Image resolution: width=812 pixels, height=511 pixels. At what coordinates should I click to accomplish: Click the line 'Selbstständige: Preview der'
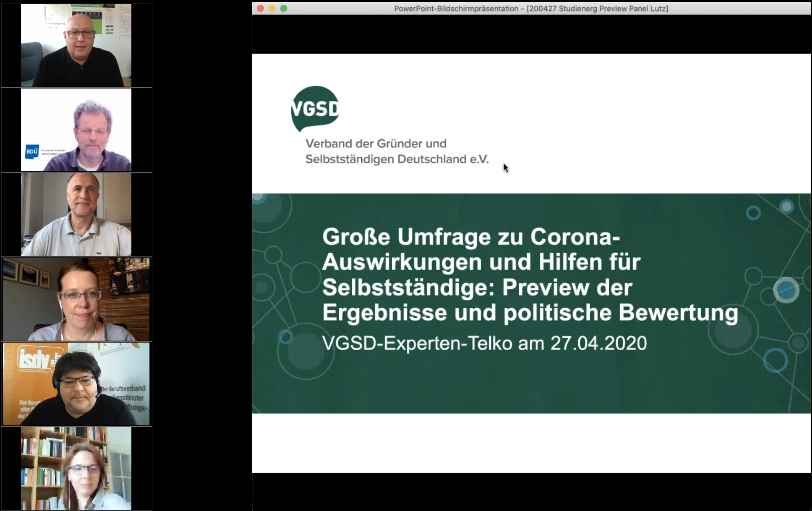point(477,287)
